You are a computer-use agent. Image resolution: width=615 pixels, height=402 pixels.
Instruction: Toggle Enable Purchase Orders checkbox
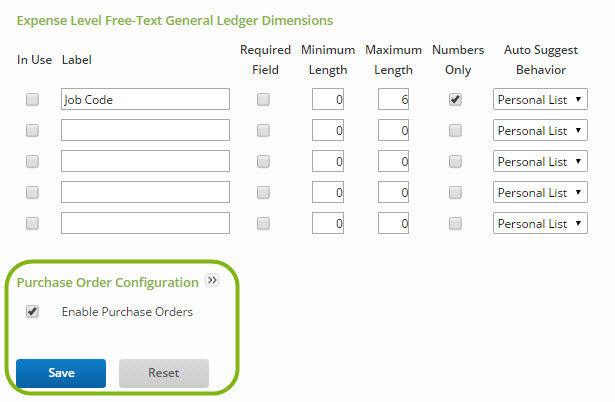[x=32, y=311]
